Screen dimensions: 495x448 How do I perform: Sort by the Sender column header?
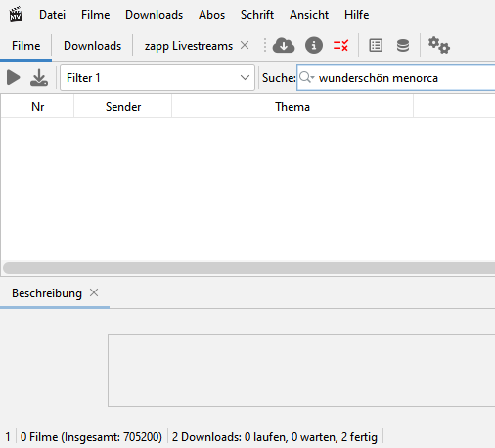click(x=123, y=107)
